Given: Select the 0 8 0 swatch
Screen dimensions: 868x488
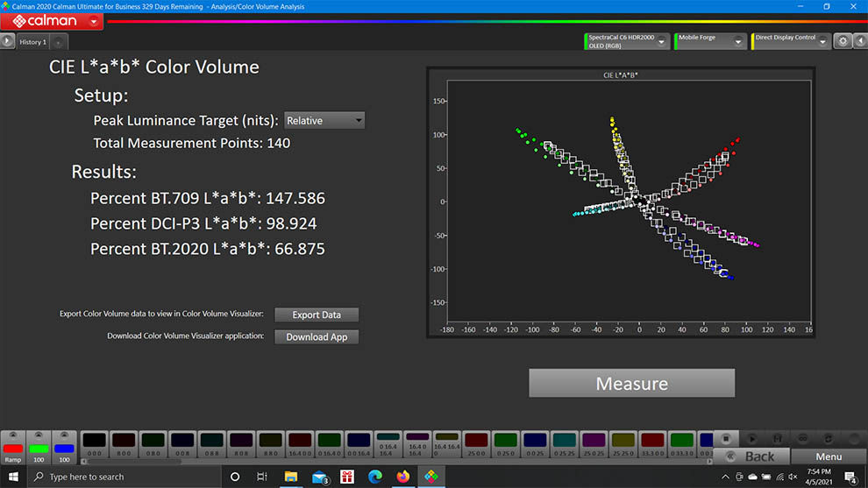Looking at the screenshot, I should 153,444.
